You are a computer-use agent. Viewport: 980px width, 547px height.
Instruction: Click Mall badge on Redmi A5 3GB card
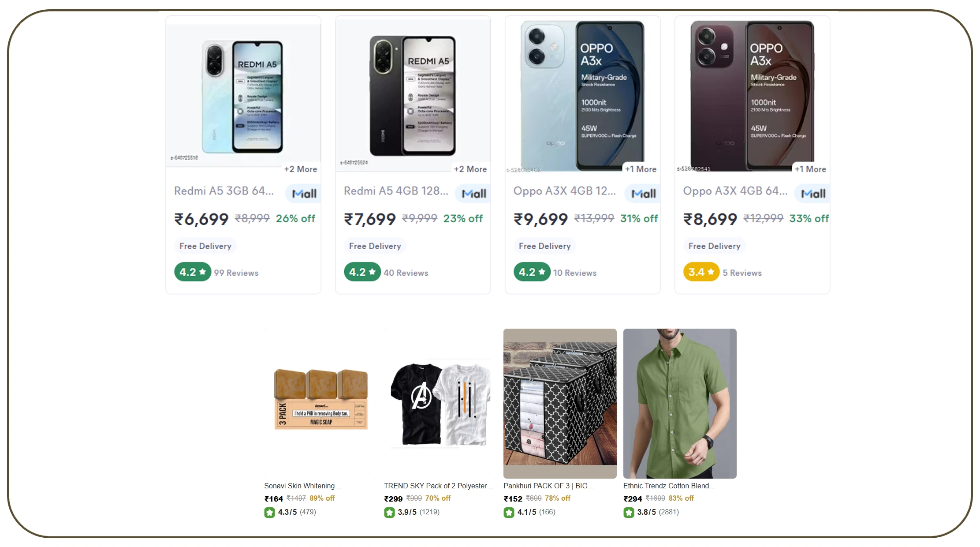304,194
